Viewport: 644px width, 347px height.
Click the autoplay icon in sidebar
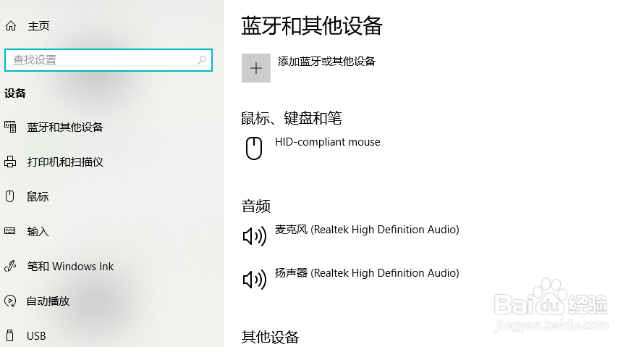pos(10,301)
